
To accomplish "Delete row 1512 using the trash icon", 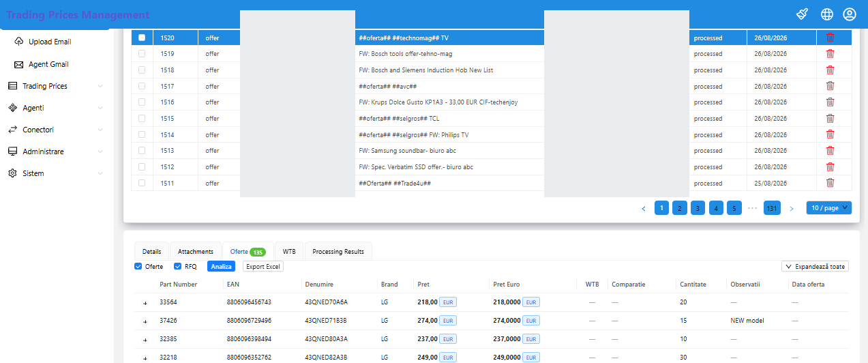I will coord(830,167).
